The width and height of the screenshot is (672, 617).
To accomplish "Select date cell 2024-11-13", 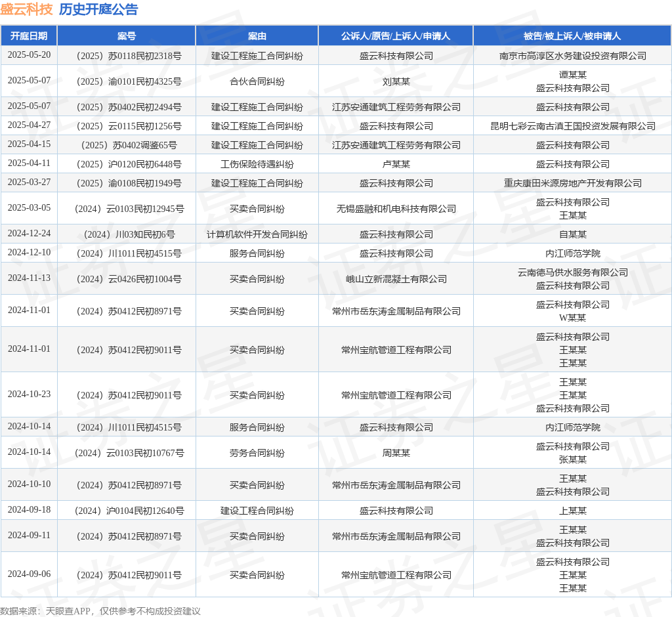I will 29,278.
